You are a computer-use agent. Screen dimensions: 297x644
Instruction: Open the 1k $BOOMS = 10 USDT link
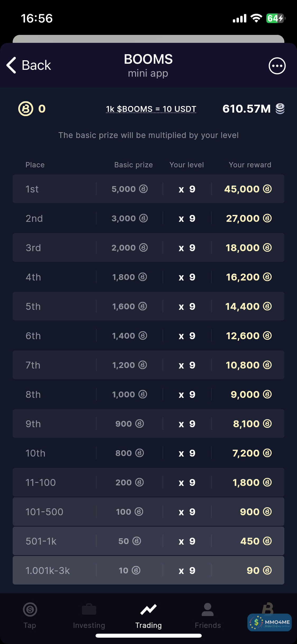point(151,109)
